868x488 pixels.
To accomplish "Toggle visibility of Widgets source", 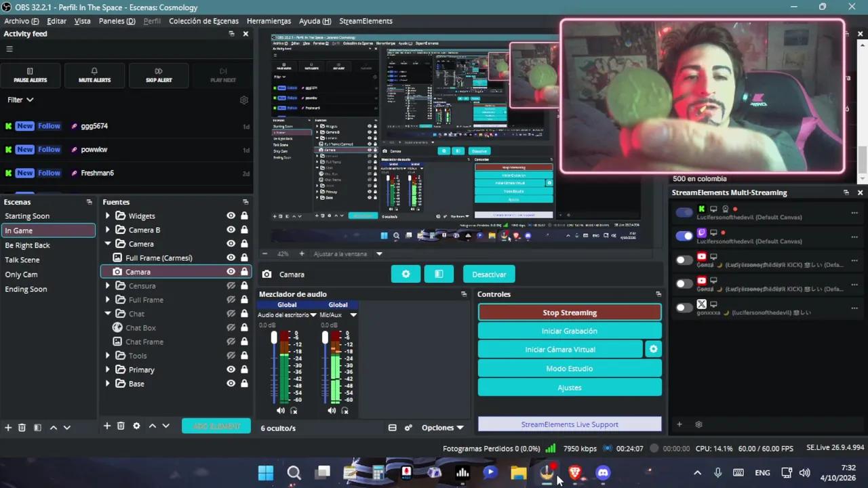I will pos(231,216).
